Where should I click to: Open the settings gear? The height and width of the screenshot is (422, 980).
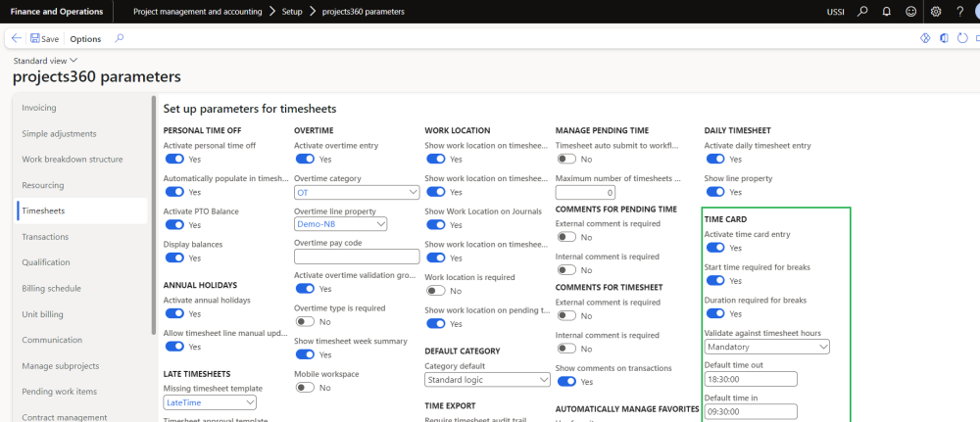click(936, 12)
